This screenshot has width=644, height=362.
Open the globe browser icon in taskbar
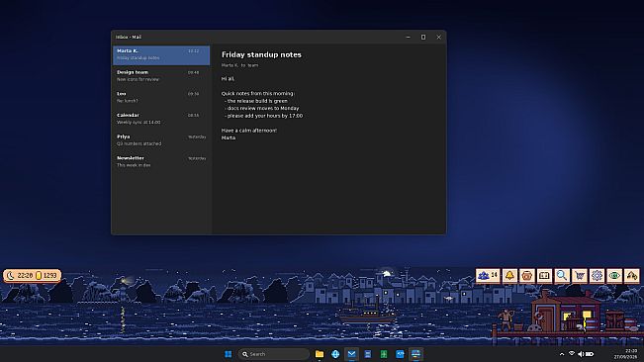click(x=335, y=354)
